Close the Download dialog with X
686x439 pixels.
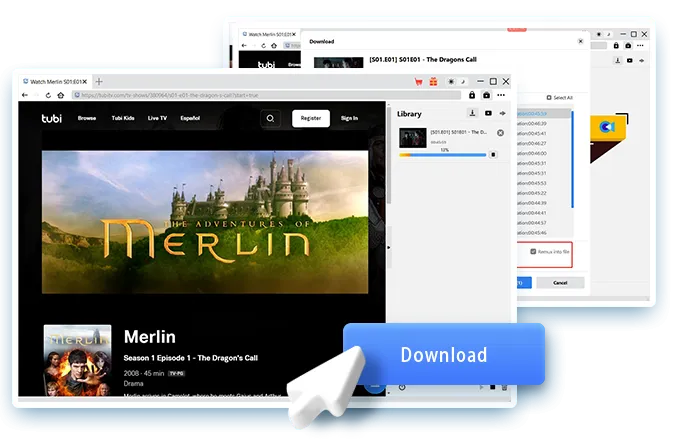click(x=581, y=42)
